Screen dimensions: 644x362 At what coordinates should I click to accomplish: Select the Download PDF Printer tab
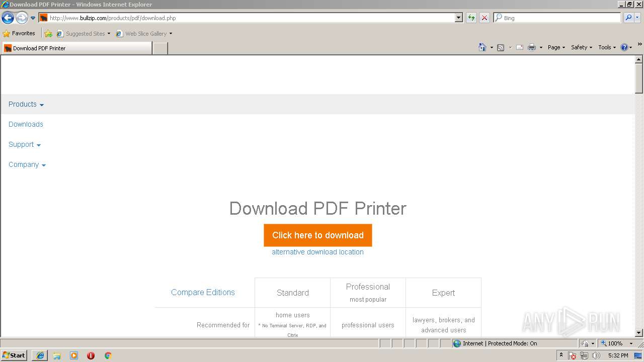pyautogui.click(x=76, y=48)
